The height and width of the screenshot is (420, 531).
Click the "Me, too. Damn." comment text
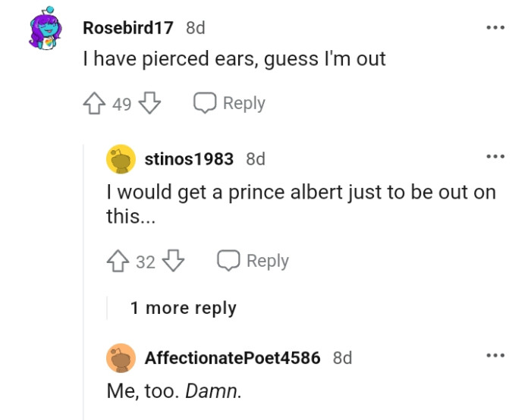pyautogui.click(x=175, y=393)
